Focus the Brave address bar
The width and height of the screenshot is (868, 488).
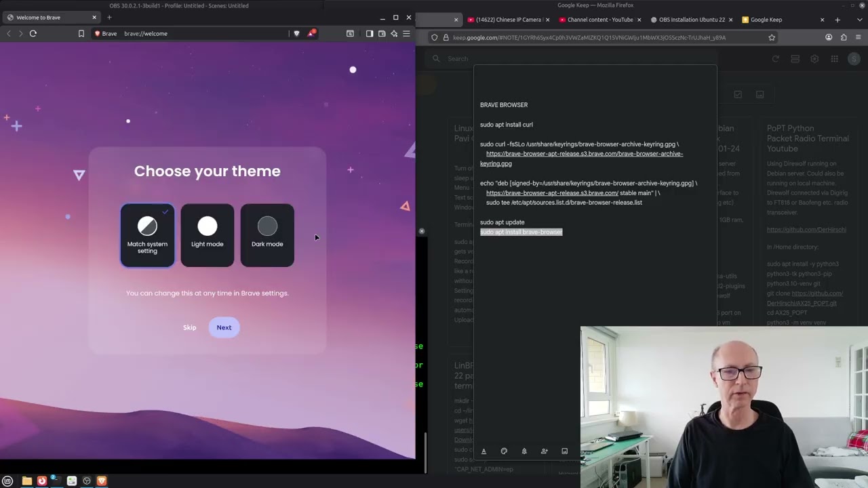(x=203, y=33)
